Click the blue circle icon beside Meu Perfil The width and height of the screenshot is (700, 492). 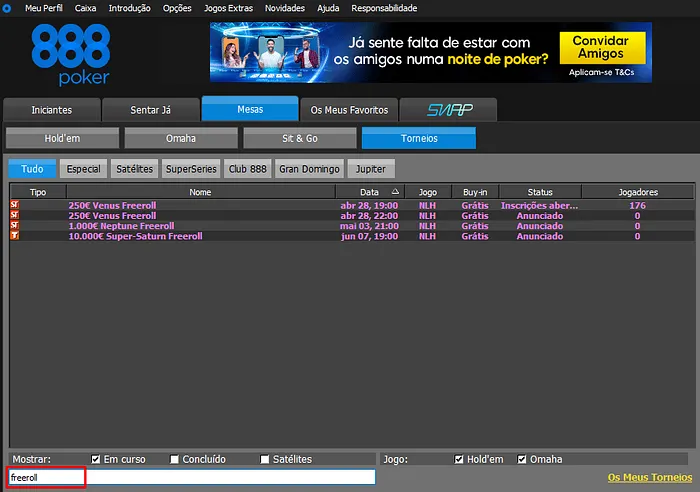point(7,8)
